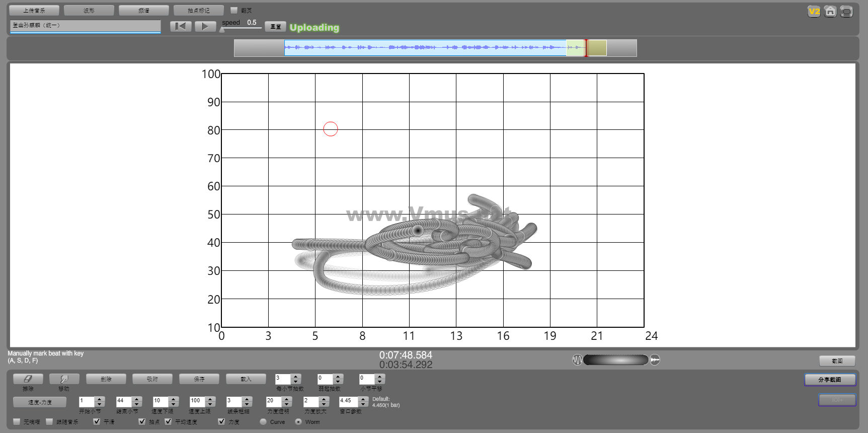
Task: Switch to the 波形 waveform view
Action: click(89, 10)
